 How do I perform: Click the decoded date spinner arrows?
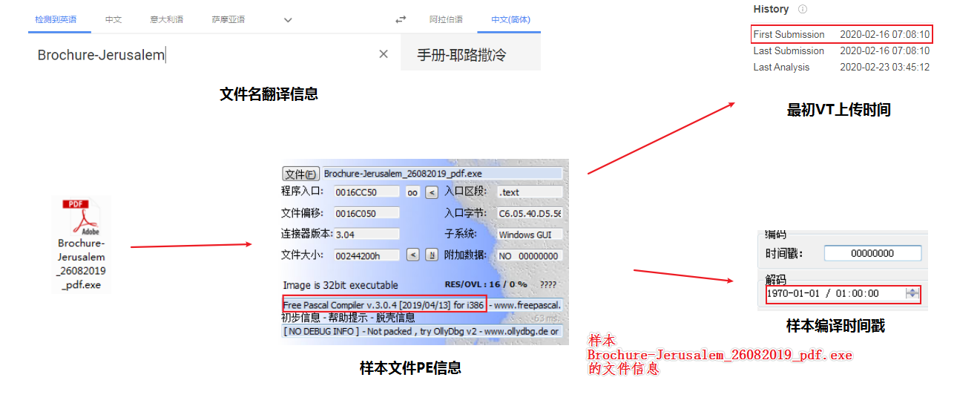coord(912,293)
